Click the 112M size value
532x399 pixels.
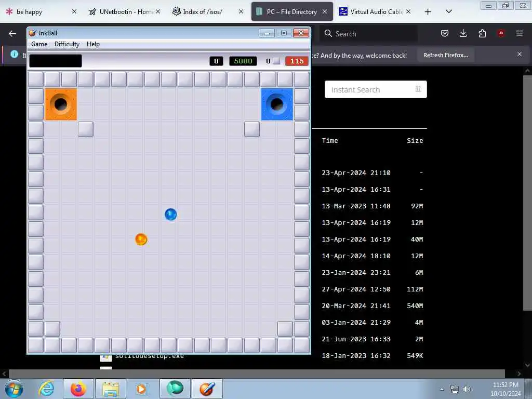tap(415, 289)
